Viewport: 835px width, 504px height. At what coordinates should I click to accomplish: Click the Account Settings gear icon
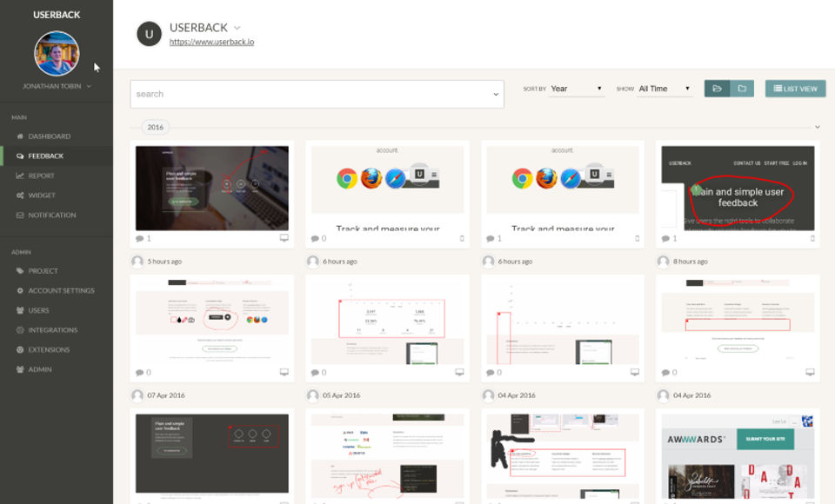click(x=20, y=290)
